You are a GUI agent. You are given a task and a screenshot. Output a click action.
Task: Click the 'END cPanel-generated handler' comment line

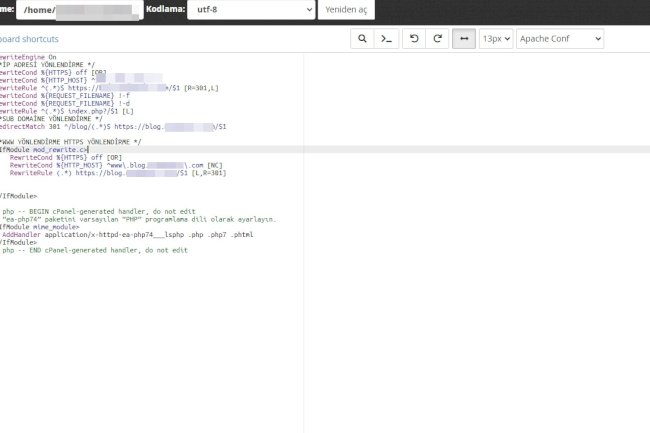coord(94,250)
